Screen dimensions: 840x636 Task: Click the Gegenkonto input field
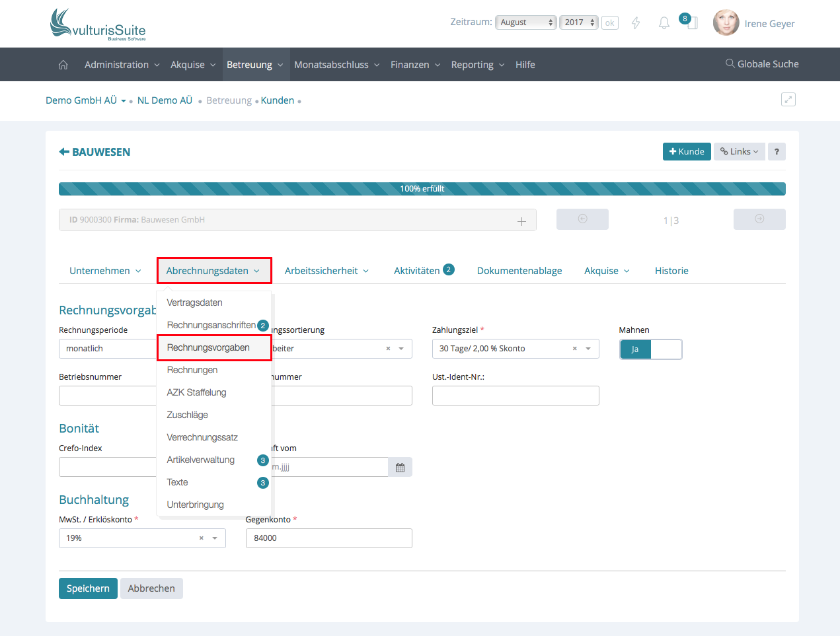coord(328,538)
